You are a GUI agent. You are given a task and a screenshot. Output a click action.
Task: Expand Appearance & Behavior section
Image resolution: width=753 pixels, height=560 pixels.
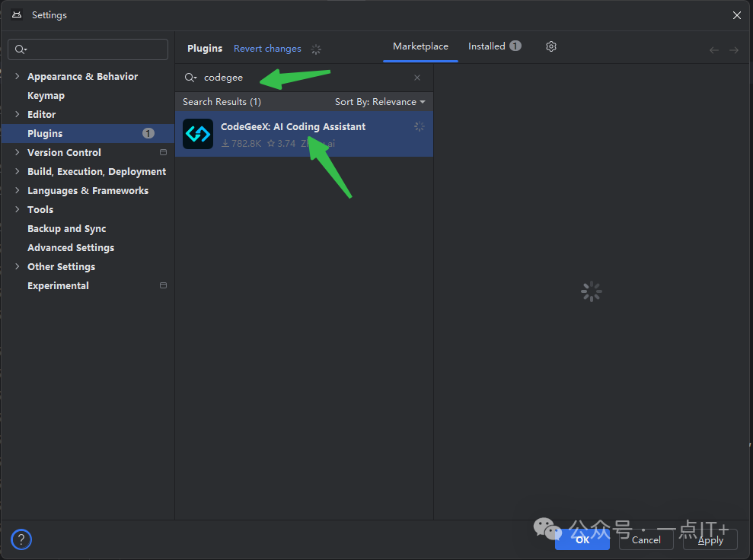(x=18, y=76)
